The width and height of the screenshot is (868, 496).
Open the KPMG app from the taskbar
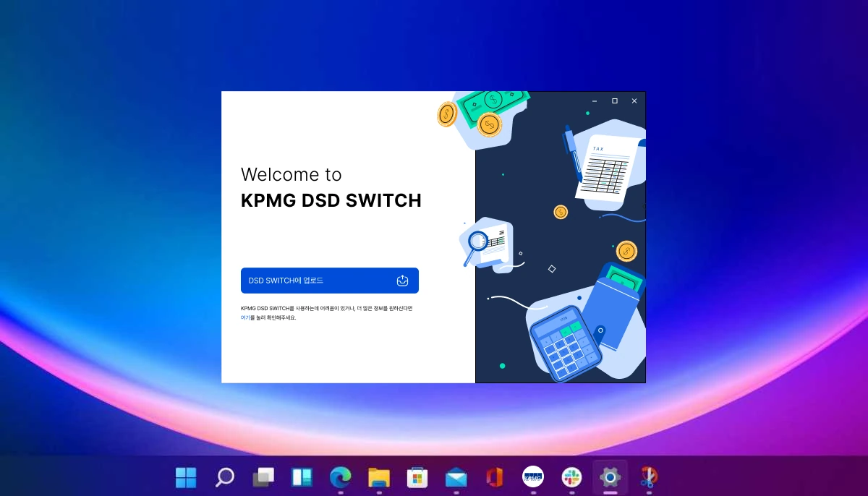(533, 477)
